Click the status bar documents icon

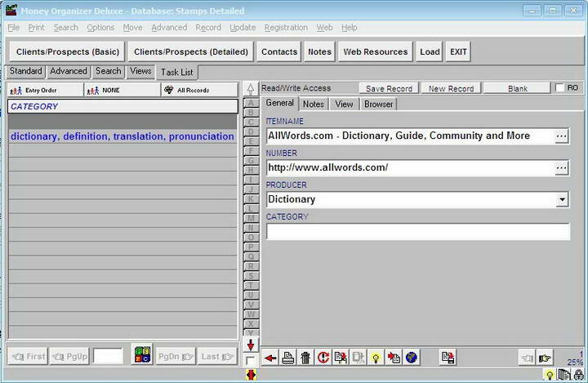pos(563,375)
